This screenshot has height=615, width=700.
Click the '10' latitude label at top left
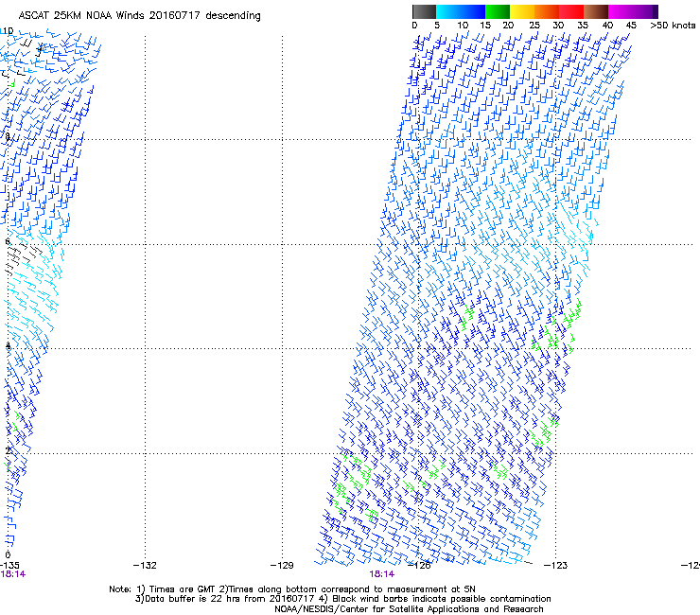(x=8, y=31)
